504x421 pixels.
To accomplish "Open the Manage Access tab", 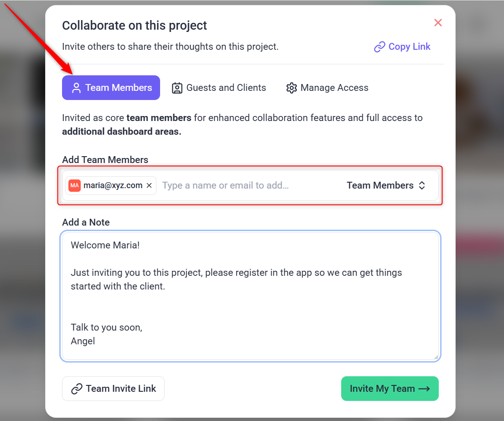I will [327, 88].
